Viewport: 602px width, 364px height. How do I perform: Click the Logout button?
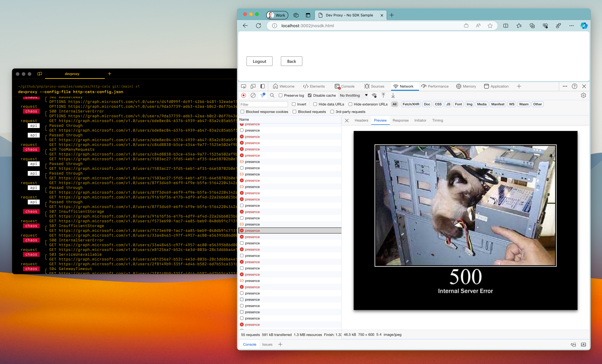tap(259, 61)
